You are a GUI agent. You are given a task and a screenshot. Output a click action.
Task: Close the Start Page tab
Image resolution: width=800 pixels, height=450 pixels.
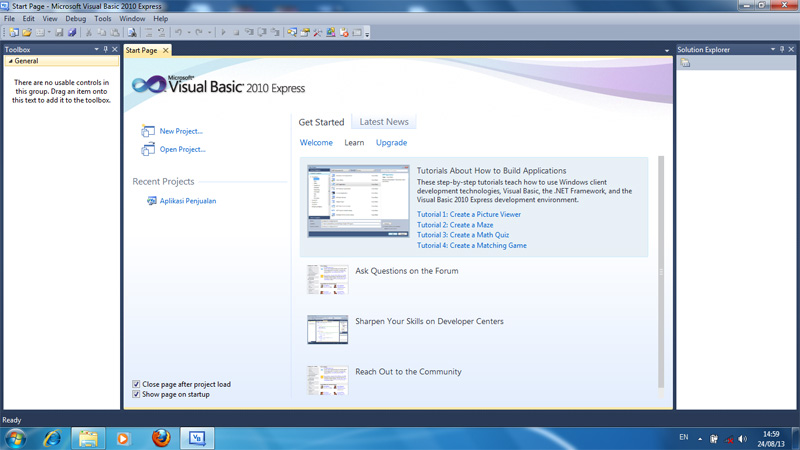[165, 51]
